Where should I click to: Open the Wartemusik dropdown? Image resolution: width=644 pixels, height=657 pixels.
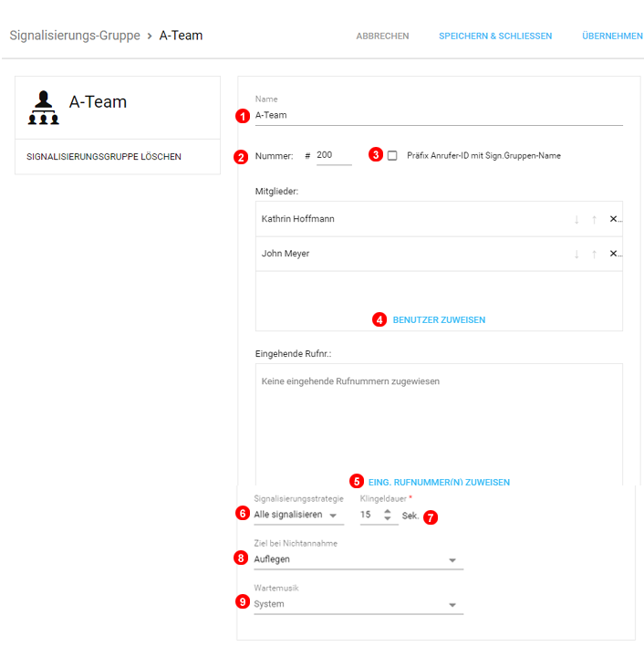point(358,605)
